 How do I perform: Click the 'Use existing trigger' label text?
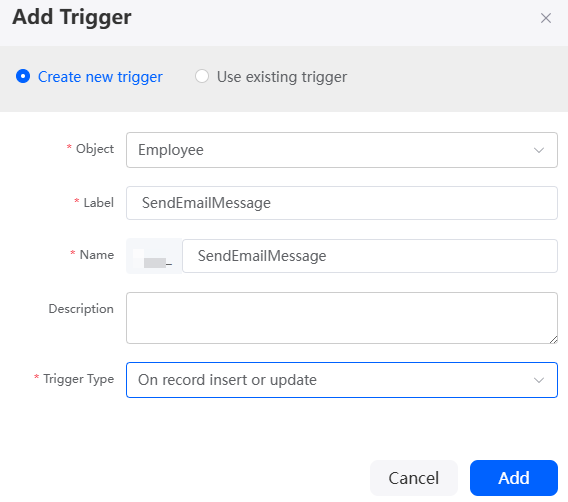tap(282, 77)
